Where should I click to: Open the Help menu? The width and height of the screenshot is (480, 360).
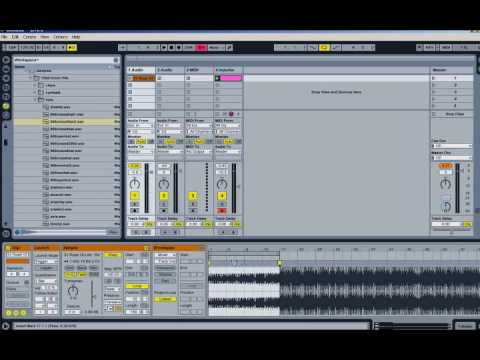coord(76,37)
